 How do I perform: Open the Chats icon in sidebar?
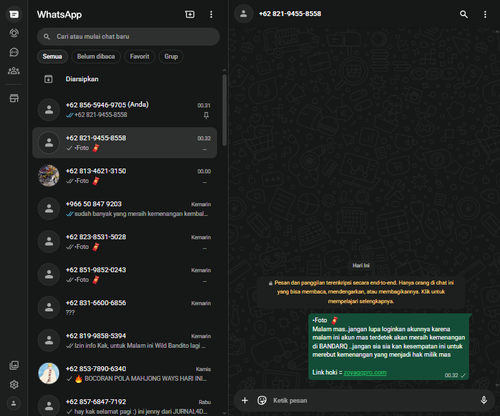click(x=14, y=14)
